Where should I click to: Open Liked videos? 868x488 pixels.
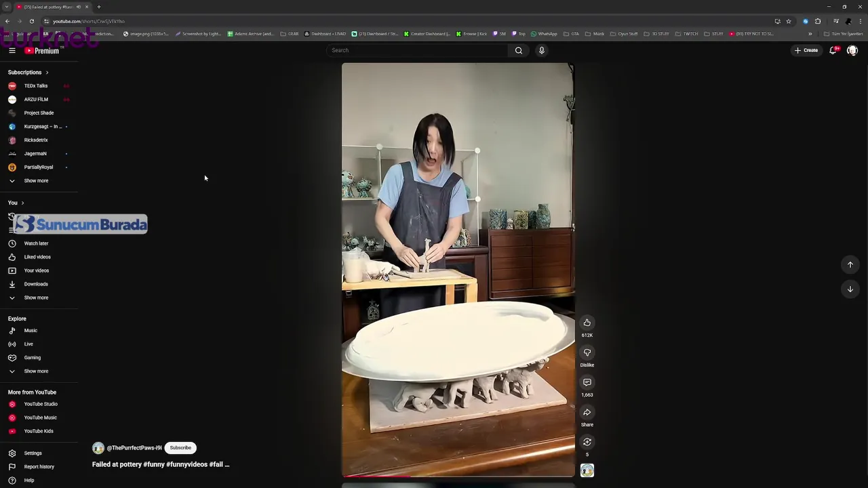[37, 257]
